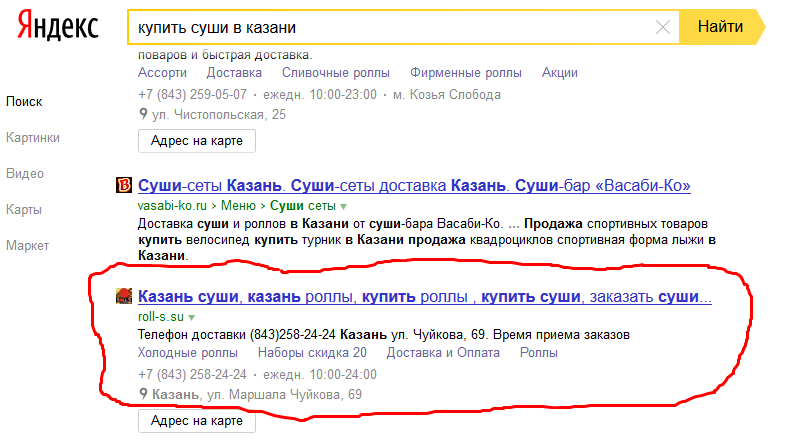Select the phone number +7 (843) 259-05-07
810x441 pixels.
[192, 95]
